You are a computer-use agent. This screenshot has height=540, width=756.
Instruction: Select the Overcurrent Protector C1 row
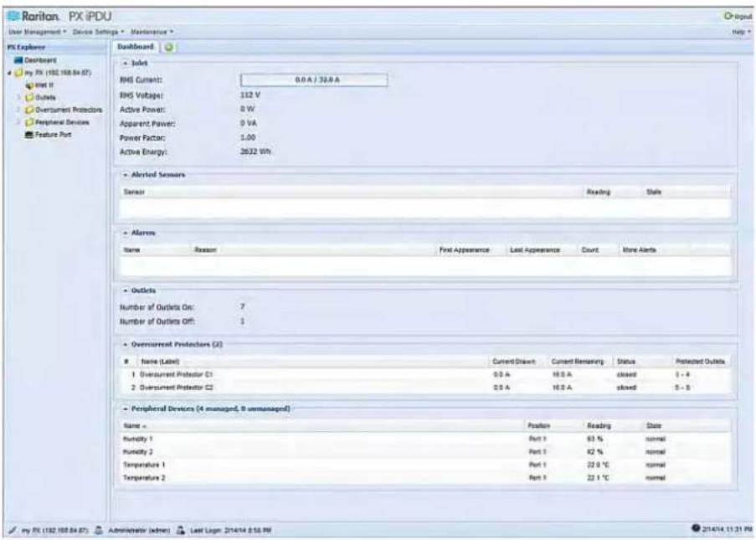tap(424, 374)
